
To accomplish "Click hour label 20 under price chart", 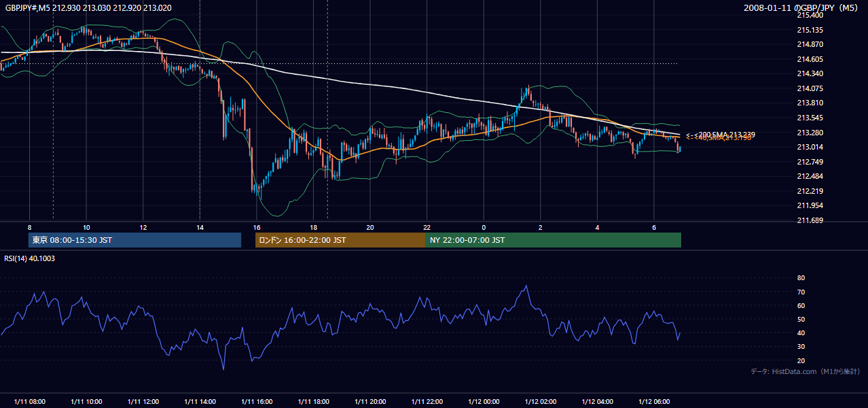I will coord(370,227).
